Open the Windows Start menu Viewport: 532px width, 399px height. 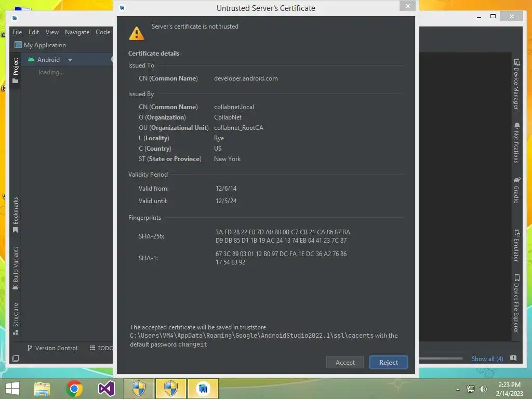click(12, 389)
